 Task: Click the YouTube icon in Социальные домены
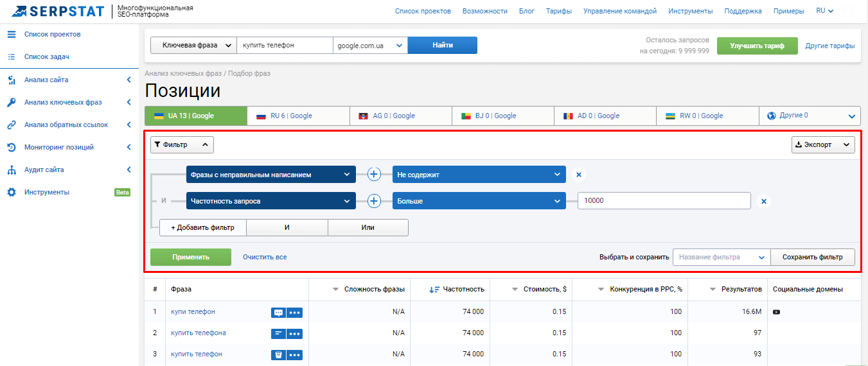click(777, 312)
